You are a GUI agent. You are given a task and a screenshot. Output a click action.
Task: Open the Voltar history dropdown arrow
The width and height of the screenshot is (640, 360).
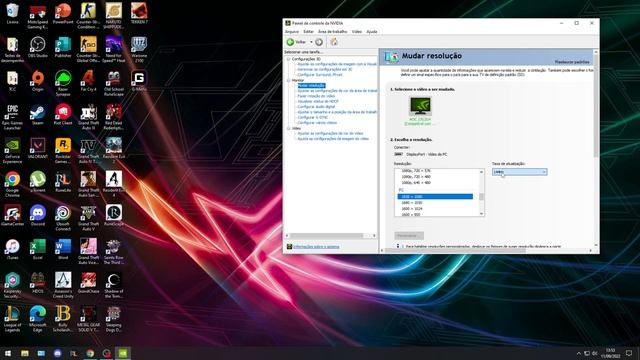(311, 42)
